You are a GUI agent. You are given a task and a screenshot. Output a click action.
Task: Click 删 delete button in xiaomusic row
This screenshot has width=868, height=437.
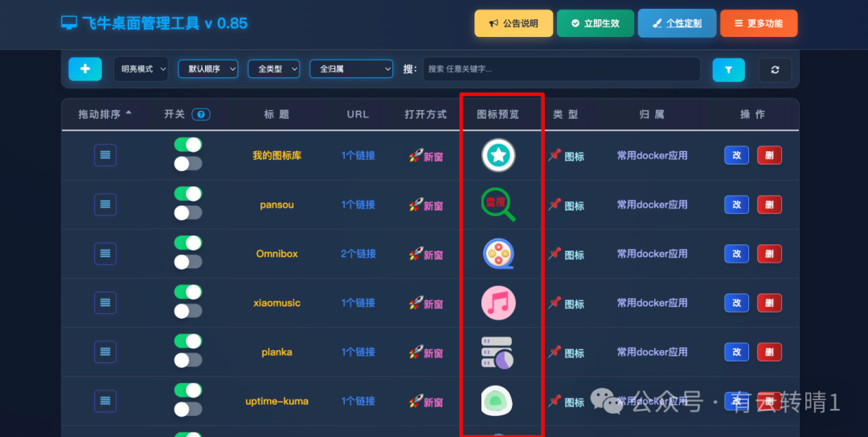[769, 303]
